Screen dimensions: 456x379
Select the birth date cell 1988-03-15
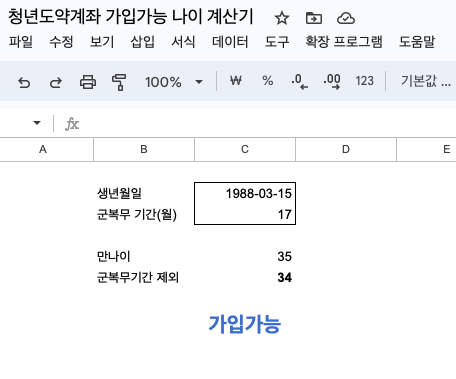[x=245, y=193]
